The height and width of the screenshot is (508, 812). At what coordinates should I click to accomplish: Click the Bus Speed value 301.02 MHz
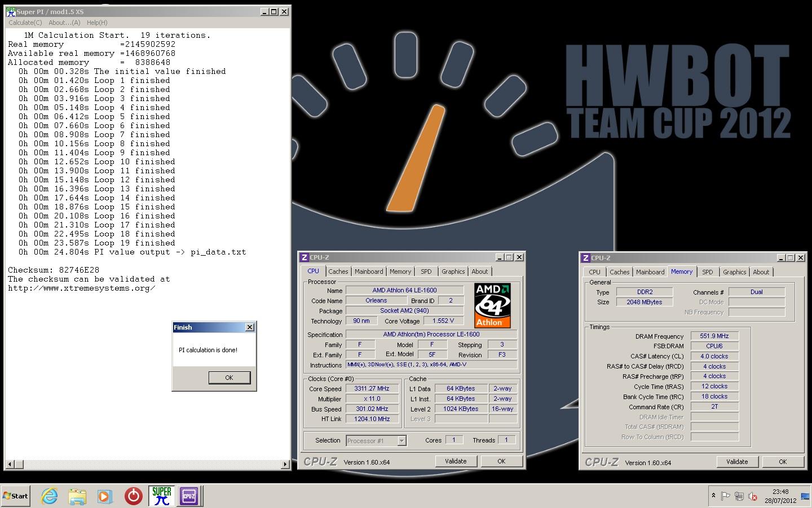coord(372,409)
